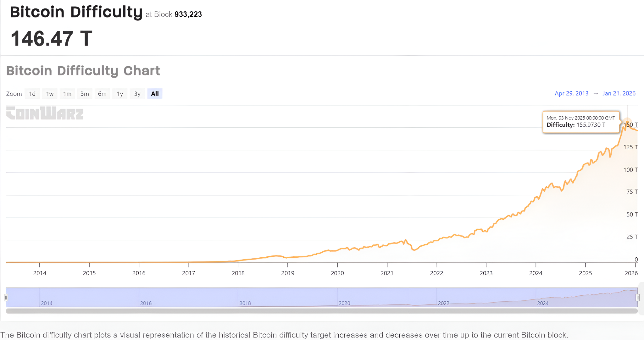This screenshot has height=340, width=644.
Task: Click the 2014 label in the navigator
Action: pos(47,303)
